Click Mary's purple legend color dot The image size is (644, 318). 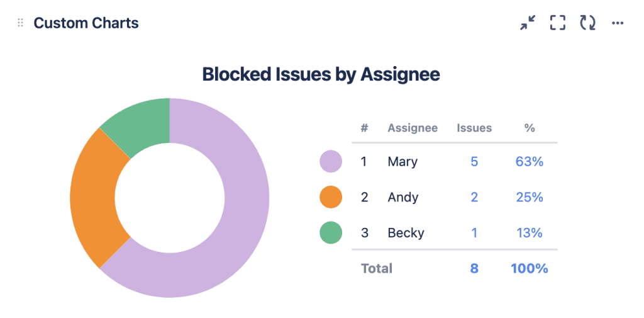(x=331, y=162)
